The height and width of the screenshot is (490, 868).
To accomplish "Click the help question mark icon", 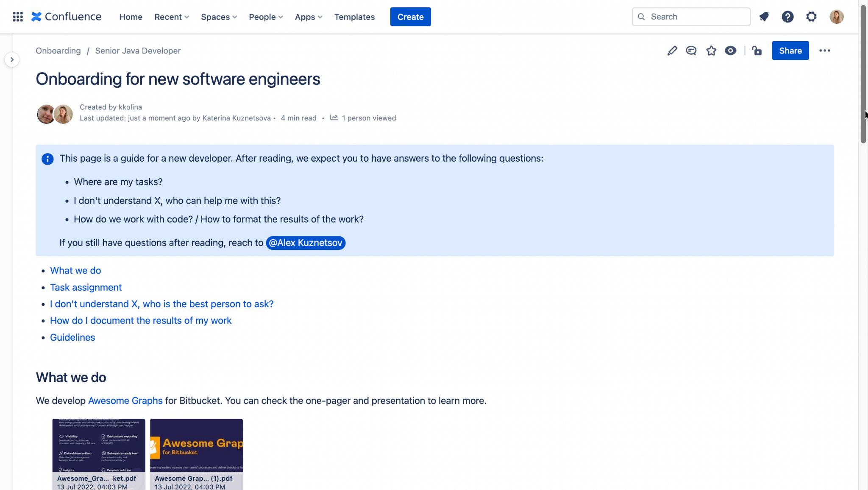I will [x=787, y=17].
